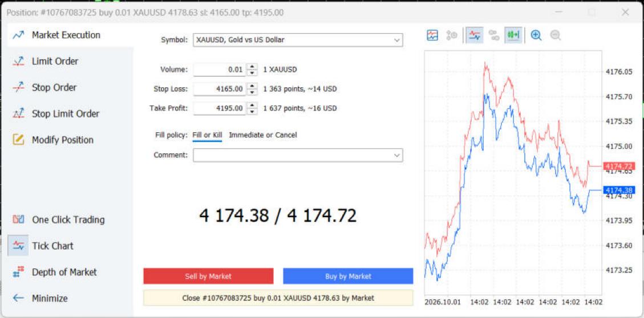Increase Volume with up arrow

point(252,67)
